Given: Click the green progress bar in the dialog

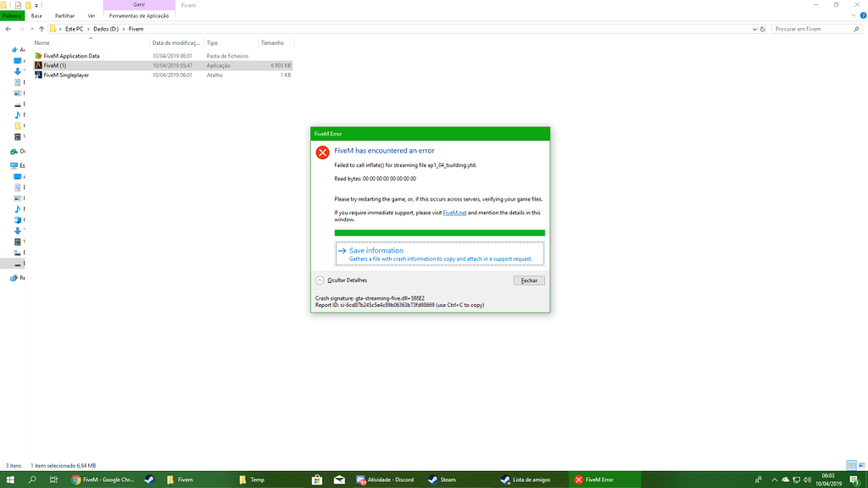Looking at the screenshot, I should (x=439, y=232).
